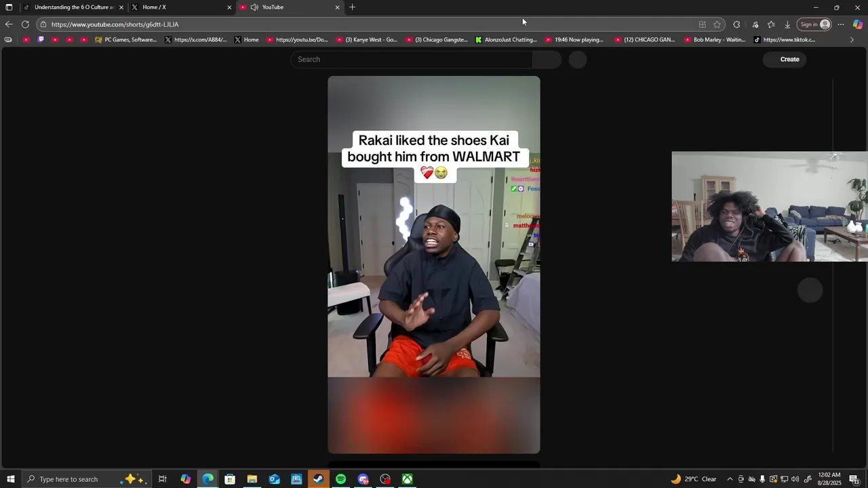The height and width of the screenshot is (488, 868).
Task: Open the Kanye West bookmark
Action: click(x=367, y=40)
